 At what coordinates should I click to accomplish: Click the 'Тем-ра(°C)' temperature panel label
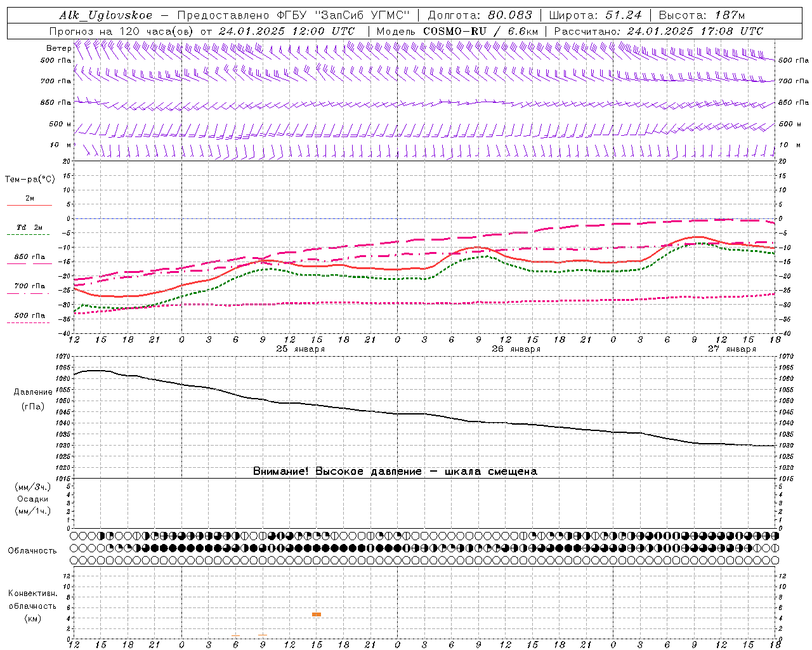pyautogui.click(x=30, y=180)
